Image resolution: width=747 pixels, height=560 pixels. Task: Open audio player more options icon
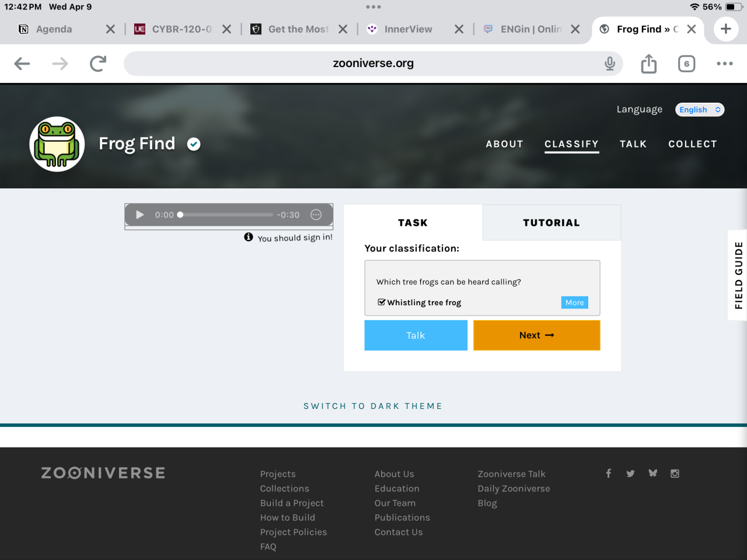[x=316, y=215]
